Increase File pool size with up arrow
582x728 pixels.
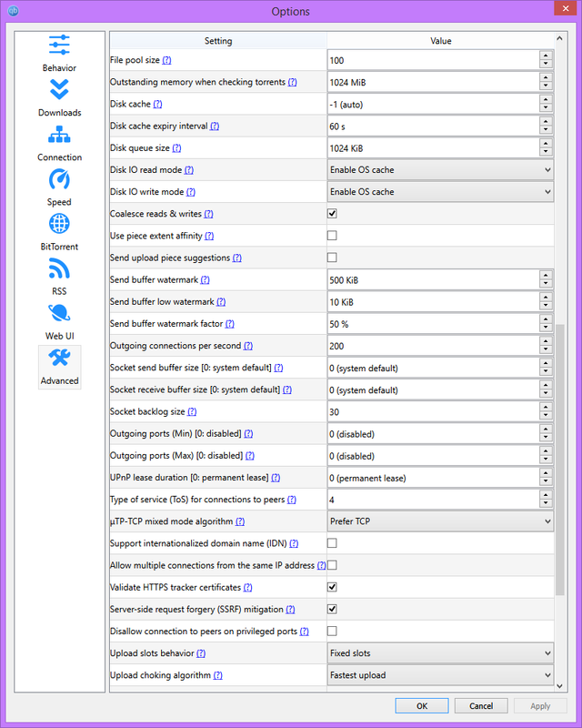click(x=546, y=56)
